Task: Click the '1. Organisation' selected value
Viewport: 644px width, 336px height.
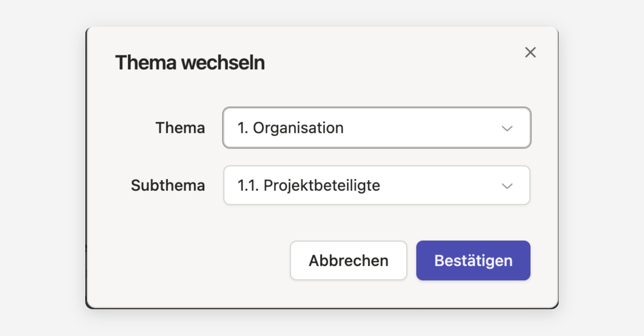Action: click(x=290, y=128)
